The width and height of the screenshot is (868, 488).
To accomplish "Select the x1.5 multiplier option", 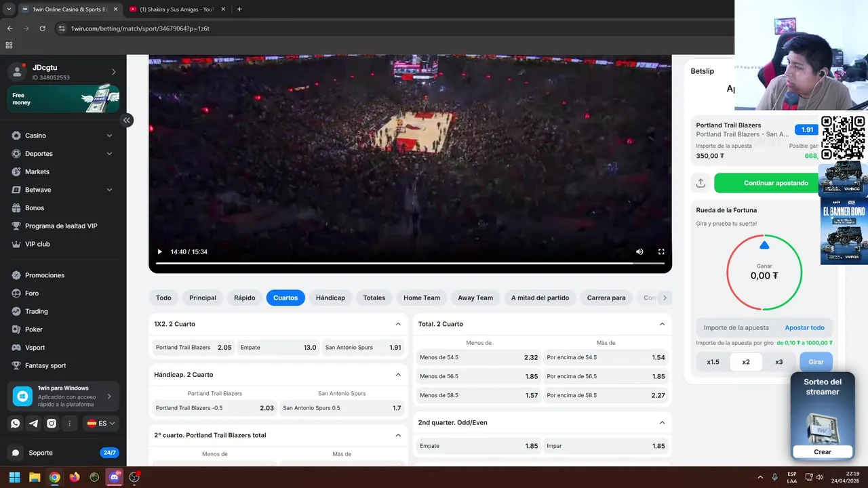I will tap(713, 362).
